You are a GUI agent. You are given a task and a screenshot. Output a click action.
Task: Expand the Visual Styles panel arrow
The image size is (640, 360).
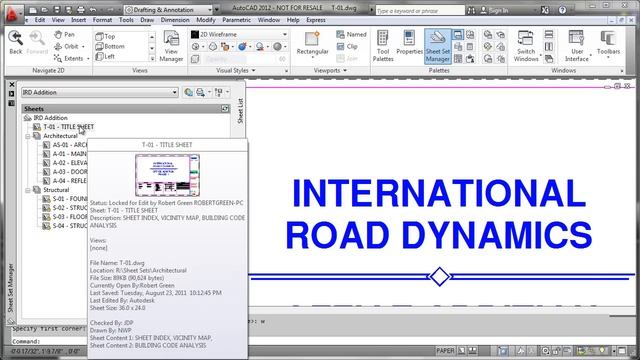pyautogui.click(x=253, y=71)
